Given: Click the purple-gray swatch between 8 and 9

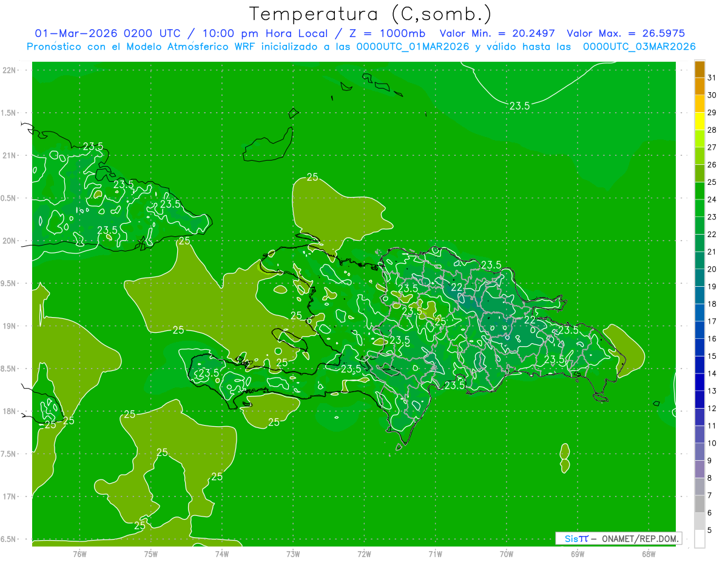Looking at the screenshot, I should [x=699, y=469].
